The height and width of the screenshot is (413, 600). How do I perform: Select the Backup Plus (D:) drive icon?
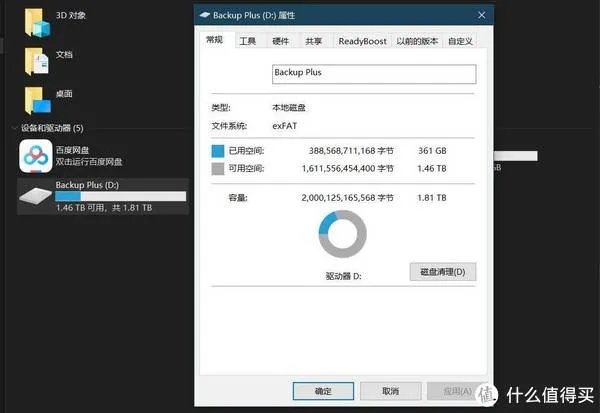(x=35, y=196)
